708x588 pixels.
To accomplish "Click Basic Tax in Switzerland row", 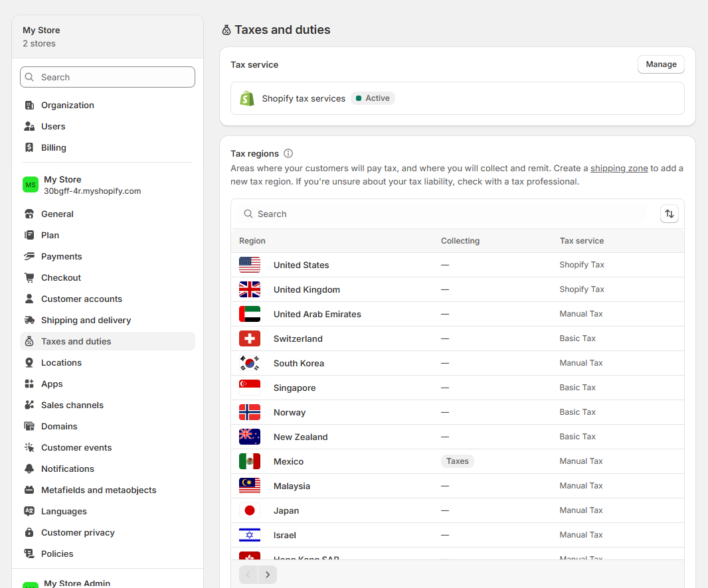I will pos(578,338).
